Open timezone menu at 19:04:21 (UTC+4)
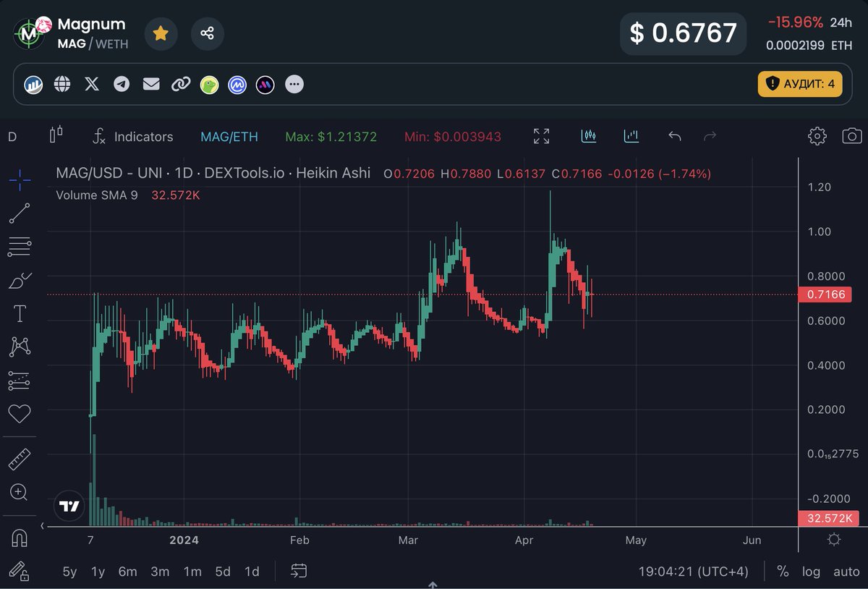 coord(693,572)
